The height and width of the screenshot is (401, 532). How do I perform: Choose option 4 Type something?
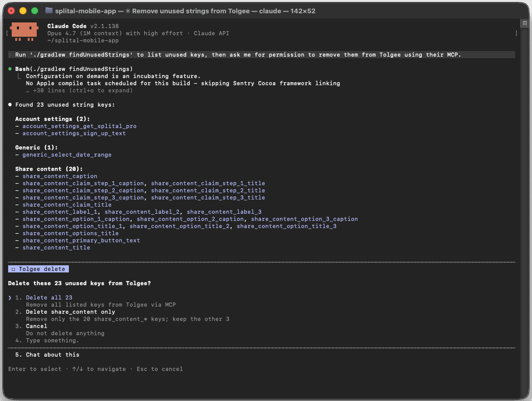[x=52, y=340]
